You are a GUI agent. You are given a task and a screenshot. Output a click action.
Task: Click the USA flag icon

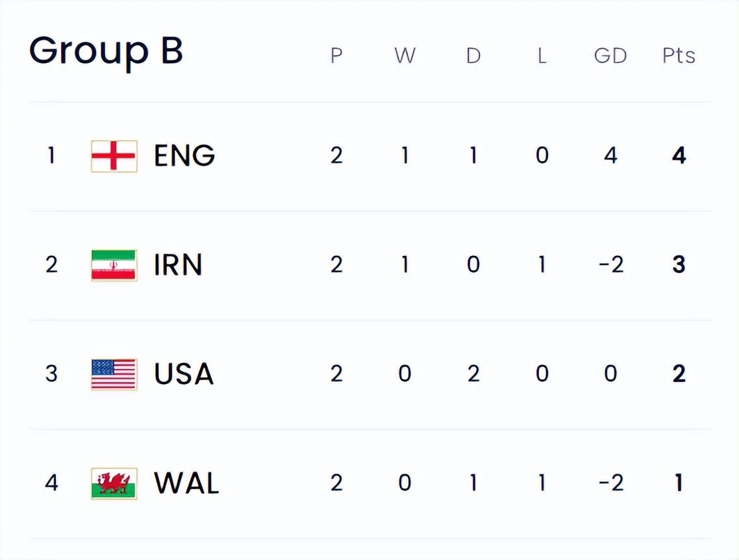[114, 374]
